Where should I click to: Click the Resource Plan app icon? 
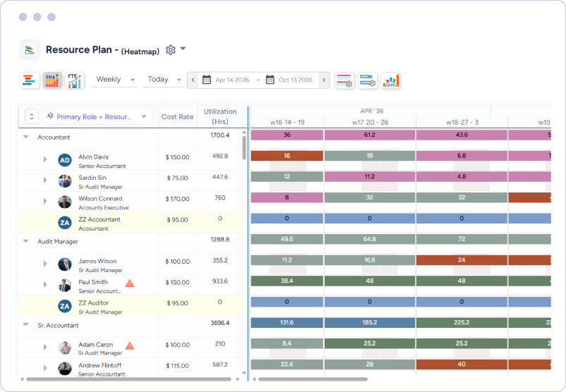coord(30,49)
